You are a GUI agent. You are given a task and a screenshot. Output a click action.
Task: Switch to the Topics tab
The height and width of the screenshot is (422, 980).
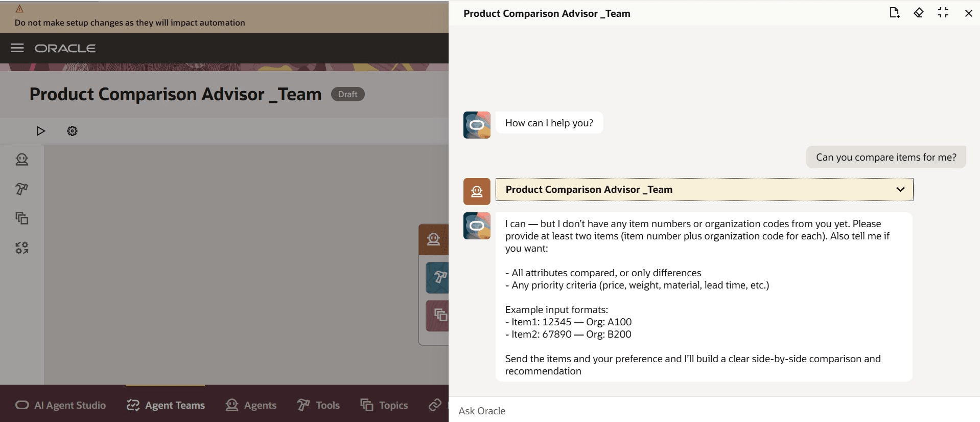pos(384,405)
